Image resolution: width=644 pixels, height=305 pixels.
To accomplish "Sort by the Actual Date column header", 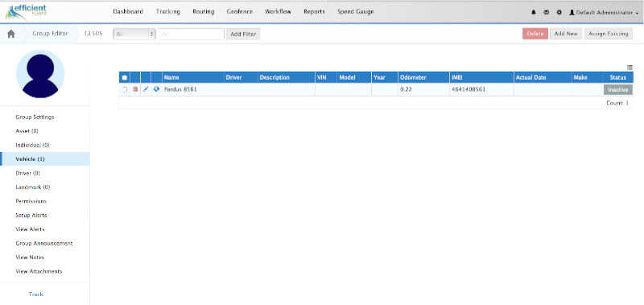I will coord(543,77).
